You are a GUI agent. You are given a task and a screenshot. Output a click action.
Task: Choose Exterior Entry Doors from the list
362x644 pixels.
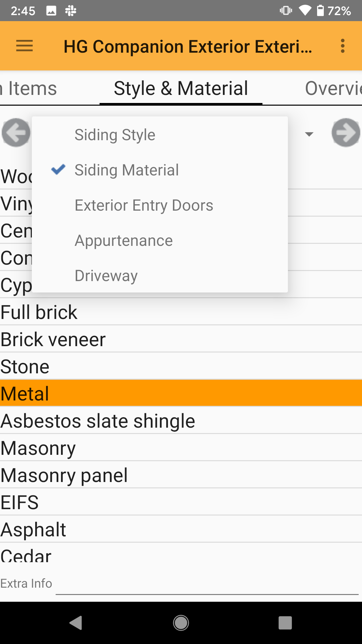click(x=144, y=205)
